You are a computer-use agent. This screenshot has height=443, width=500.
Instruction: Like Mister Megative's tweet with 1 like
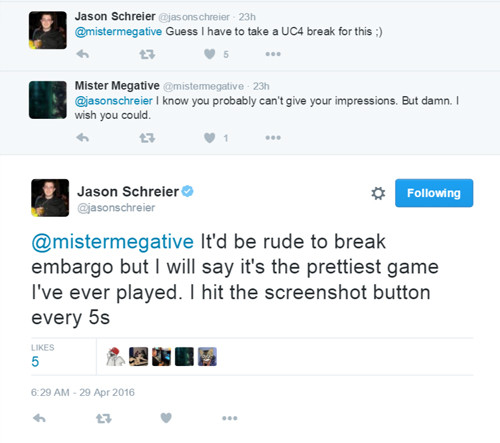(210, 138)
